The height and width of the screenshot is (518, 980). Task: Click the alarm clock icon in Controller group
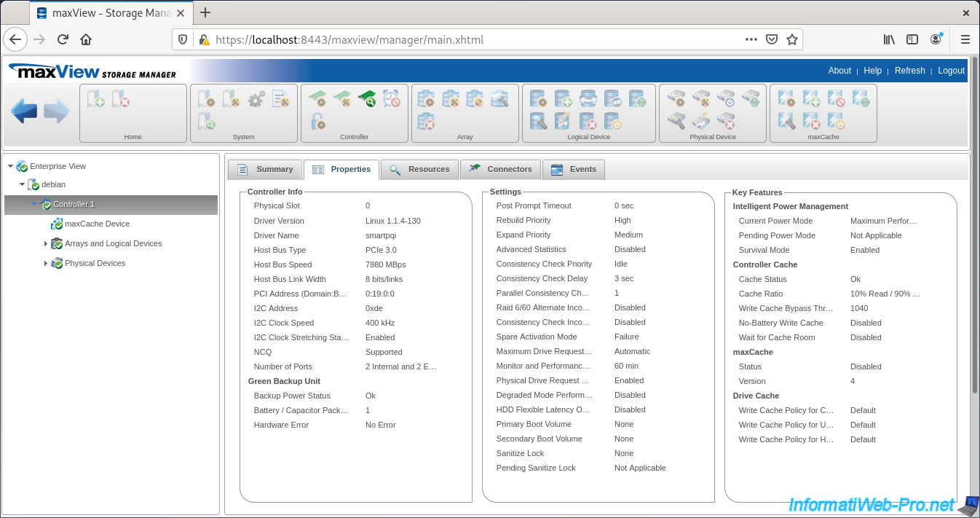(391, 98)
